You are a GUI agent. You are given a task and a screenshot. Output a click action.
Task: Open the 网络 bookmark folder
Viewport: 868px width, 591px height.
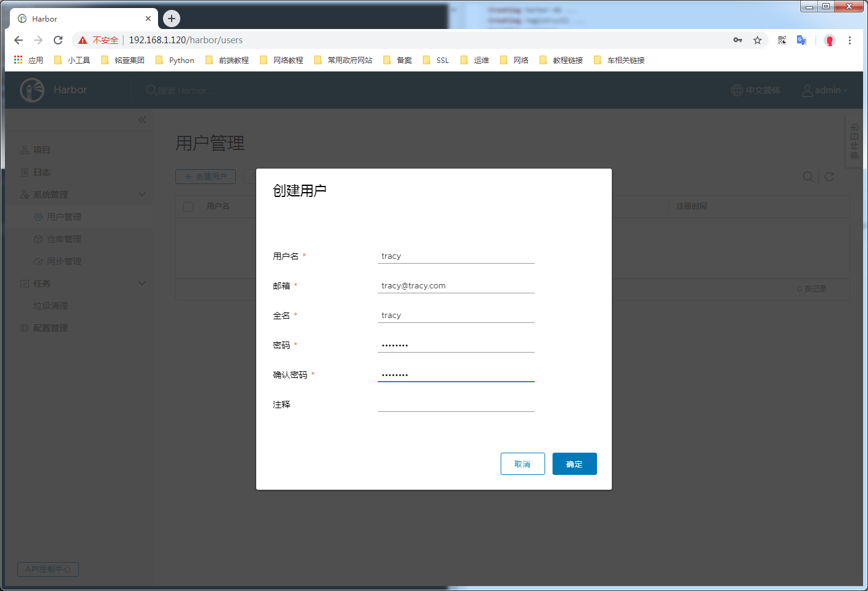tap(514, 60)
